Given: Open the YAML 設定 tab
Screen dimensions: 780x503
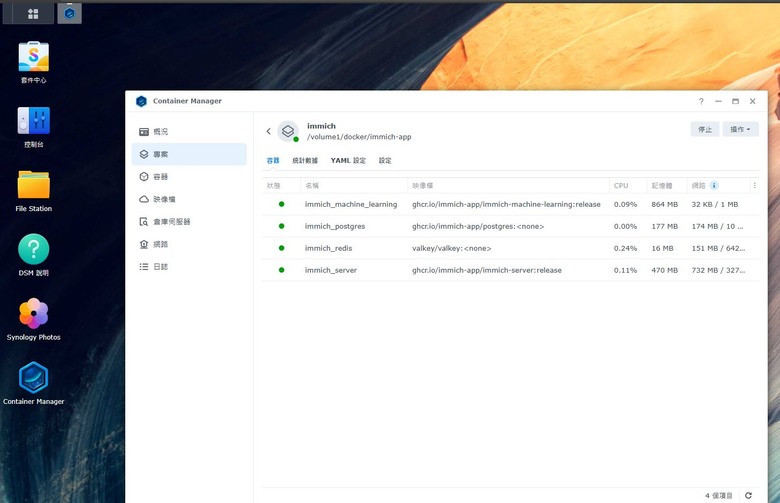Looking at the screenshot, I should pyautogui.click(x=348, y=160).
